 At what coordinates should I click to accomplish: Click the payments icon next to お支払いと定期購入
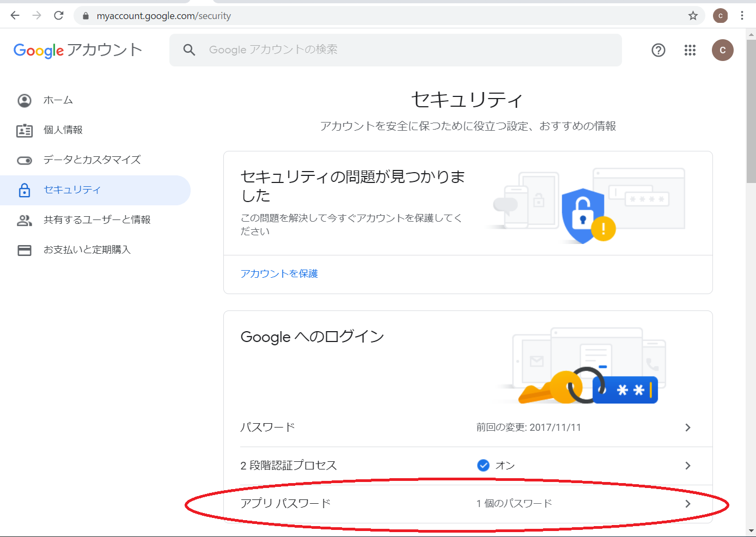coord(24,249)
